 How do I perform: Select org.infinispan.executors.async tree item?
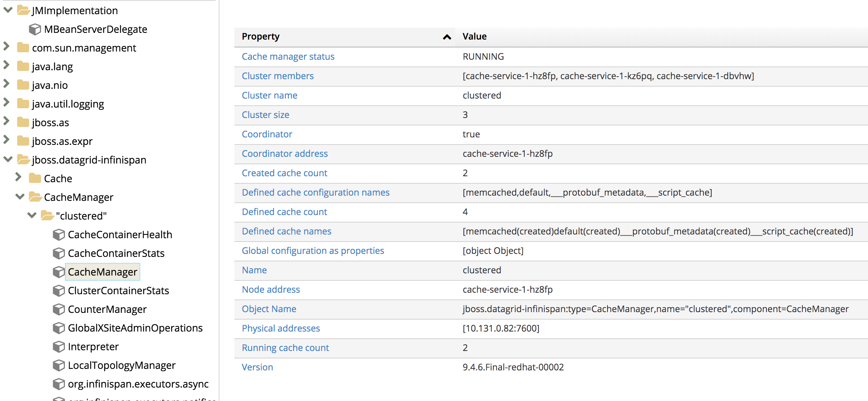(138, 384)
